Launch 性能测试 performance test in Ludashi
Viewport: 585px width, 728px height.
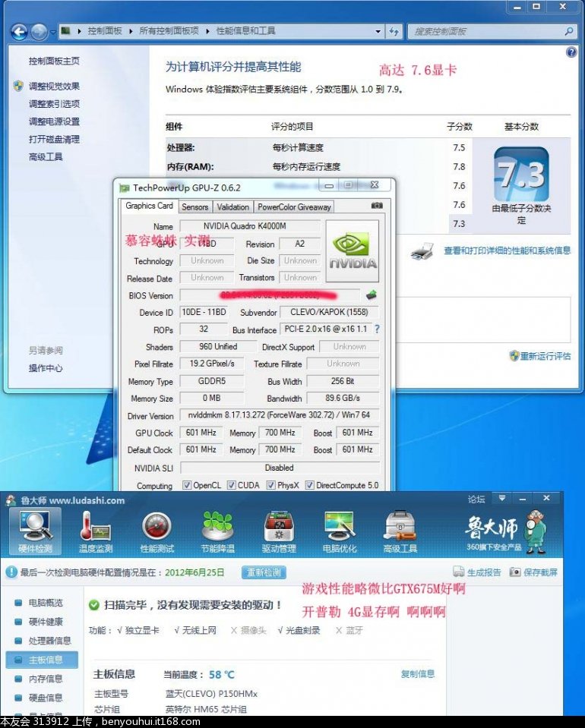(157, 532)
